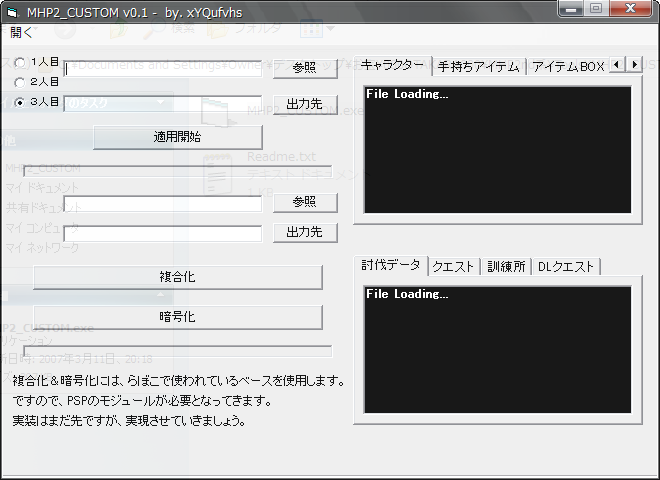
Task: Open the 手持ちアイテム tab
Action: [478, 67]
